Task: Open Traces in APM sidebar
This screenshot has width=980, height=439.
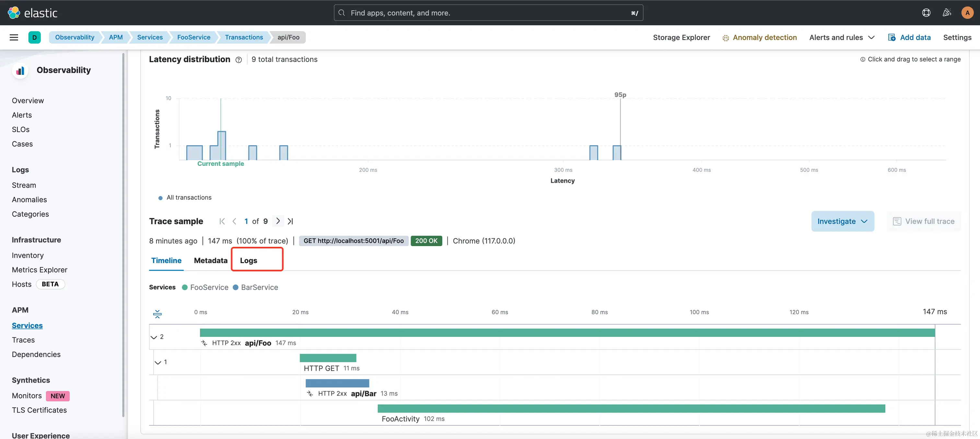Action: click(x=23, y=340)
